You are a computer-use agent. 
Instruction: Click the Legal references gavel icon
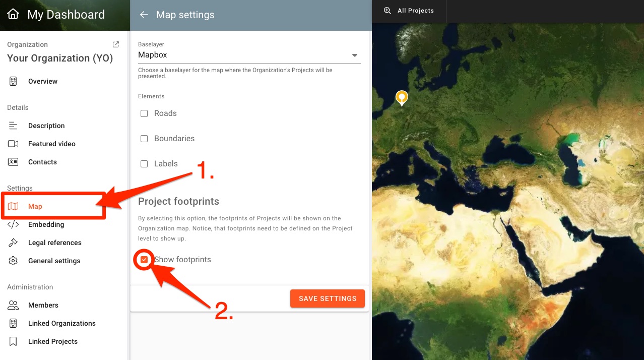[x=13, y=243]
